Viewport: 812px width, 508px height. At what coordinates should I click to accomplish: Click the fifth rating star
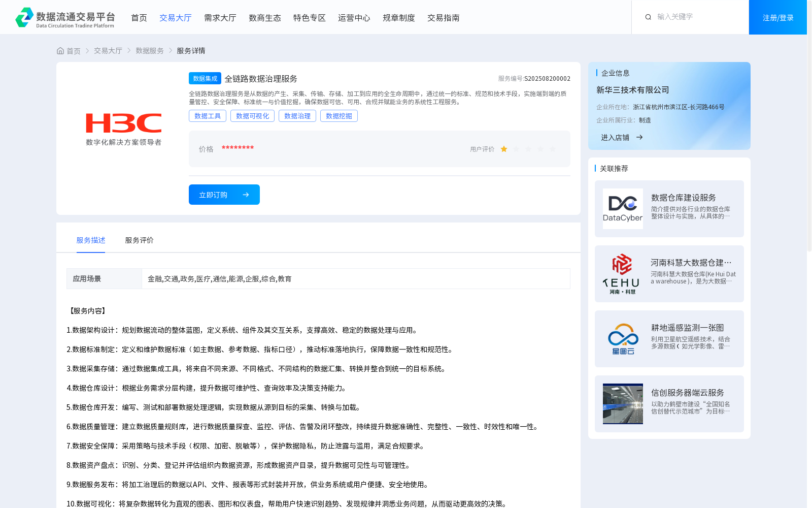pos(553,149)
